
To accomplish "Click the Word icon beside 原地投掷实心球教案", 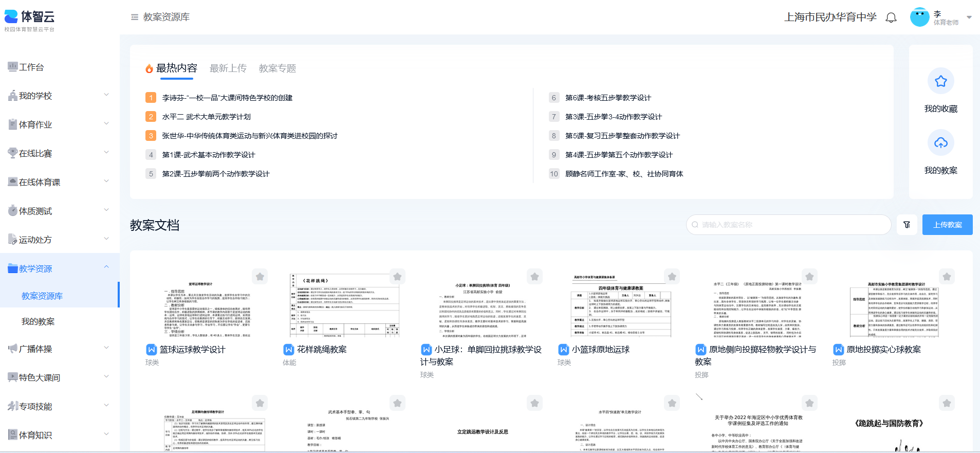I will click(839, 350).
